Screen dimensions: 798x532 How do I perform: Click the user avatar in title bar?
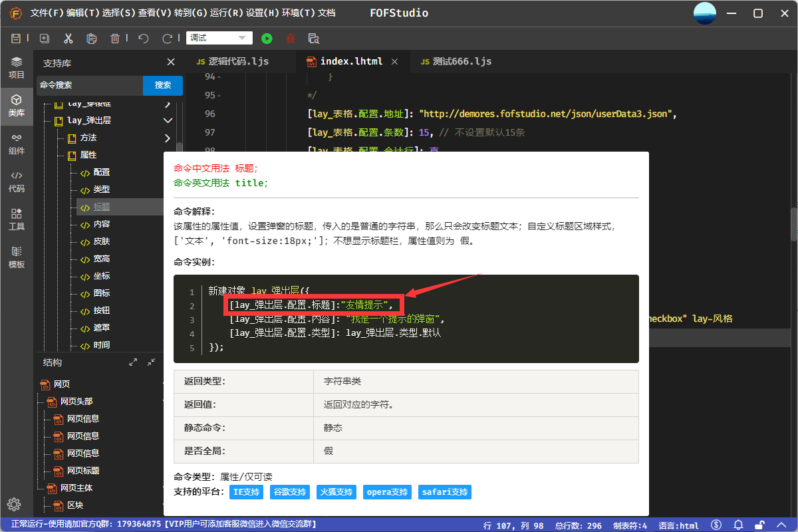coord(705,13)
